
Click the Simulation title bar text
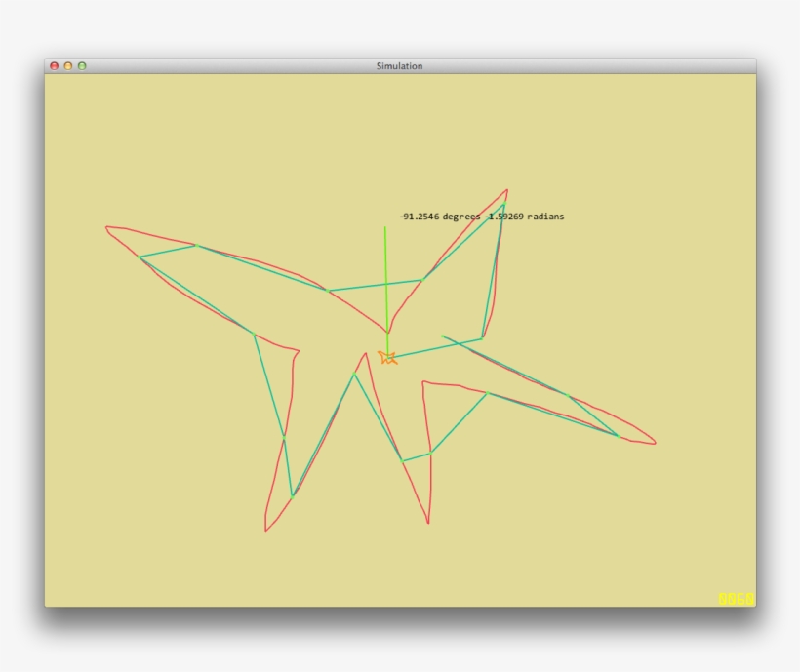click(398, 67)
